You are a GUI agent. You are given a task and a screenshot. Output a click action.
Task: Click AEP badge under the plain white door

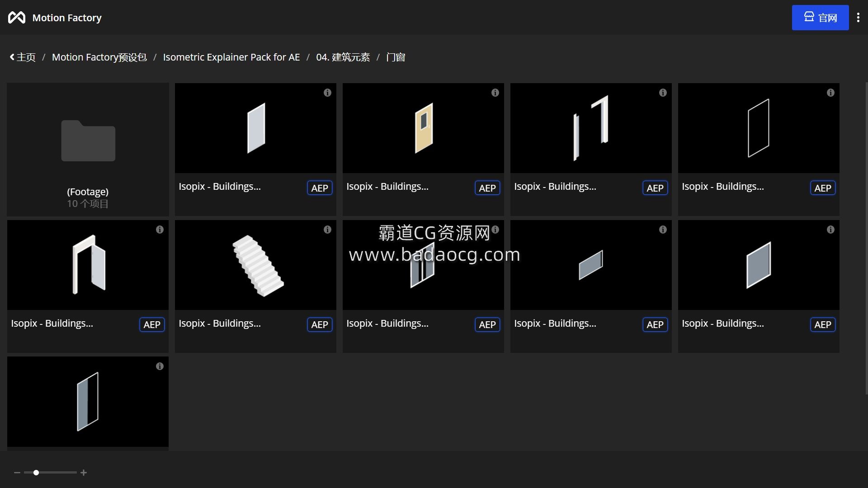point(320,188)
